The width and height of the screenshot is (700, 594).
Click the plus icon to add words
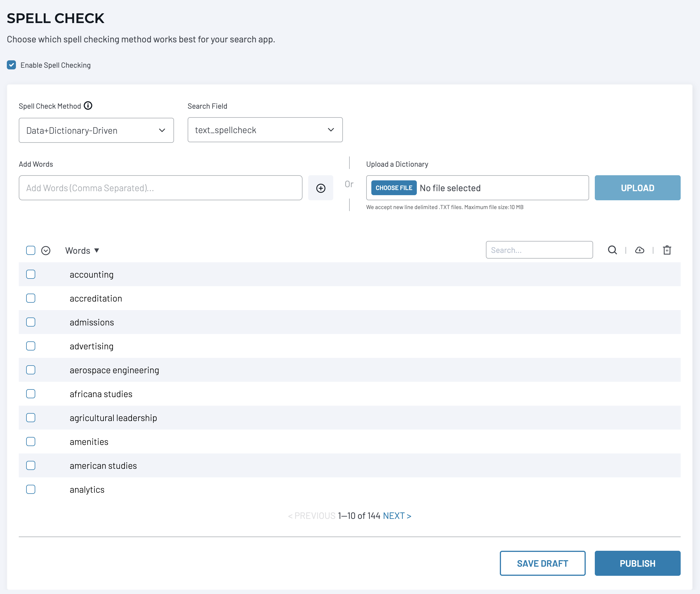(x=320, y=188)
